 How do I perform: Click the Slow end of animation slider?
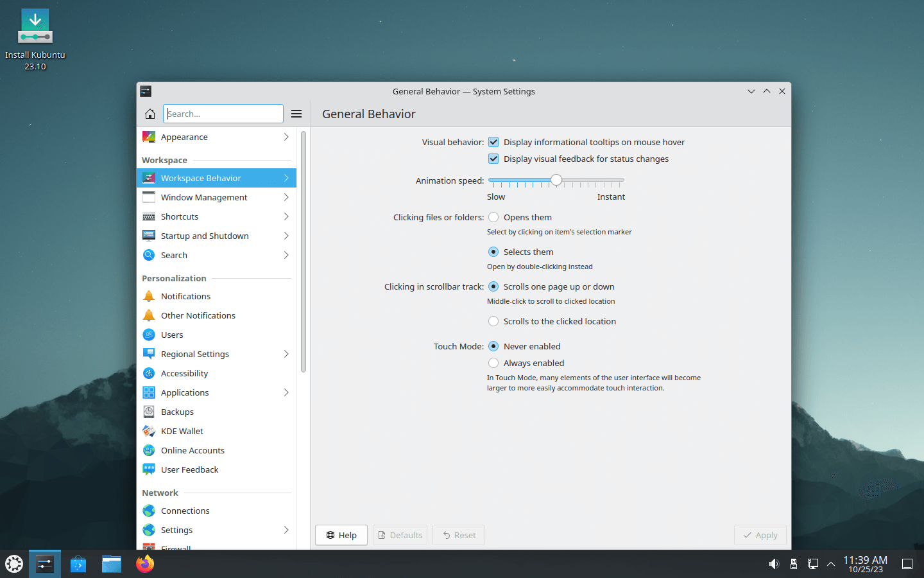click(496, 197)
